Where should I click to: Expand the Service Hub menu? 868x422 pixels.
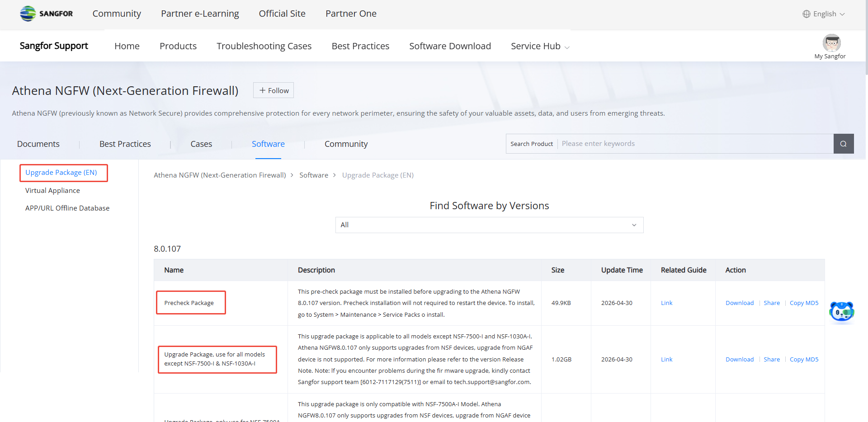pos(540,46)
